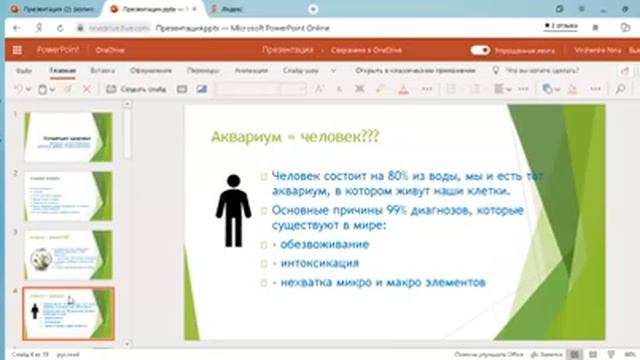This screenshot has height=360, width=640.
Task: Switch to the Оформление tab
Action: 151,71
